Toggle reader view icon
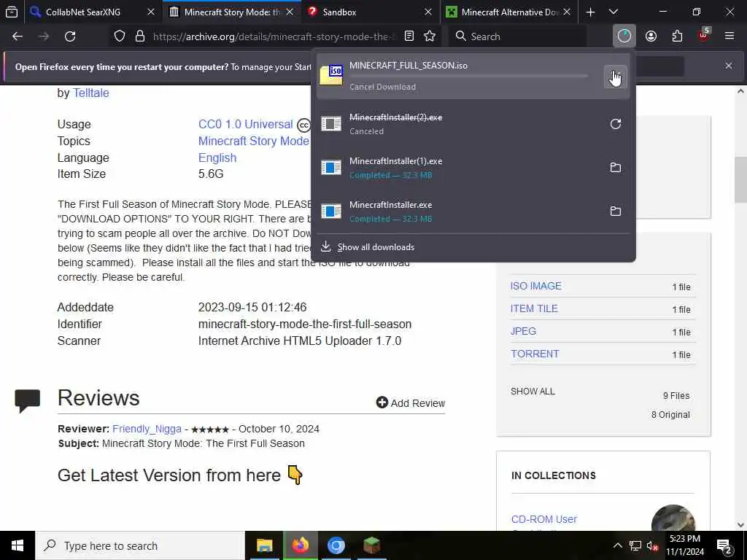Image resolution: width=747 pixels, height=560 pixels. pos(409,36)
